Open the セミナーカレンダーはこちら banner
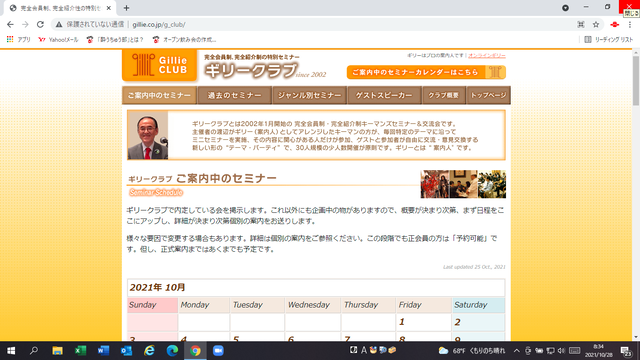 [426, 72]
